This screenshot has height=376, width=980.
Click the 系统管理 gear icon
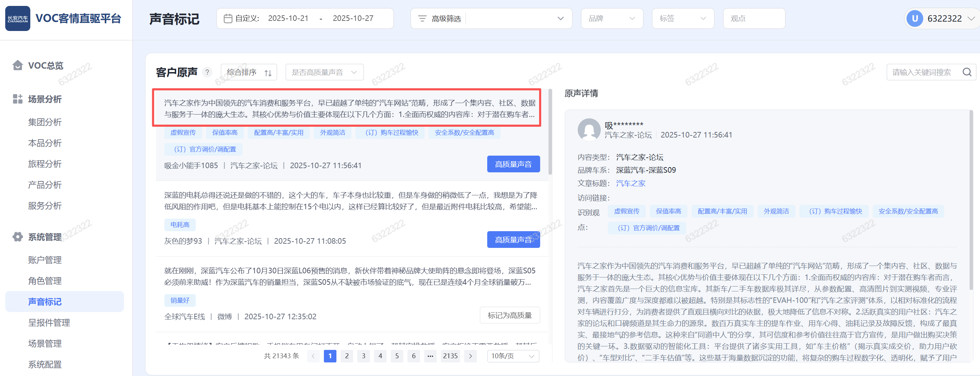tap(17, 237)
